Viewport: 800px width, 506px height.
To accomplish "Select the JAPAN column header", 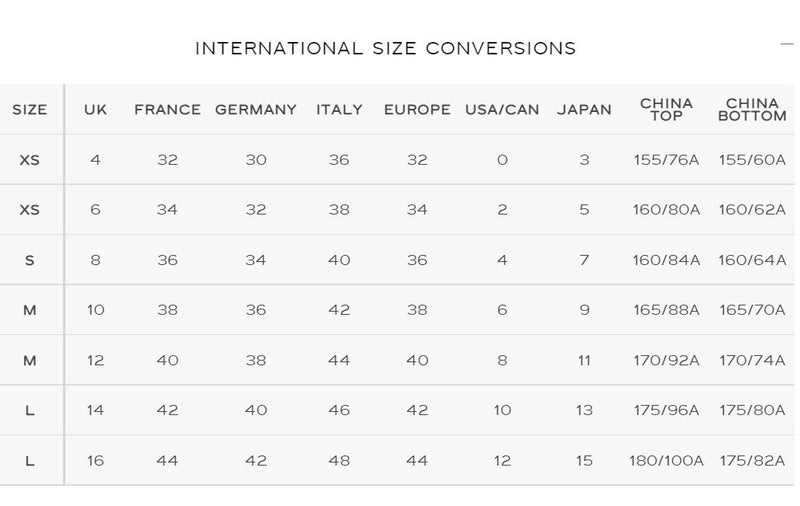I will (584, 110).
